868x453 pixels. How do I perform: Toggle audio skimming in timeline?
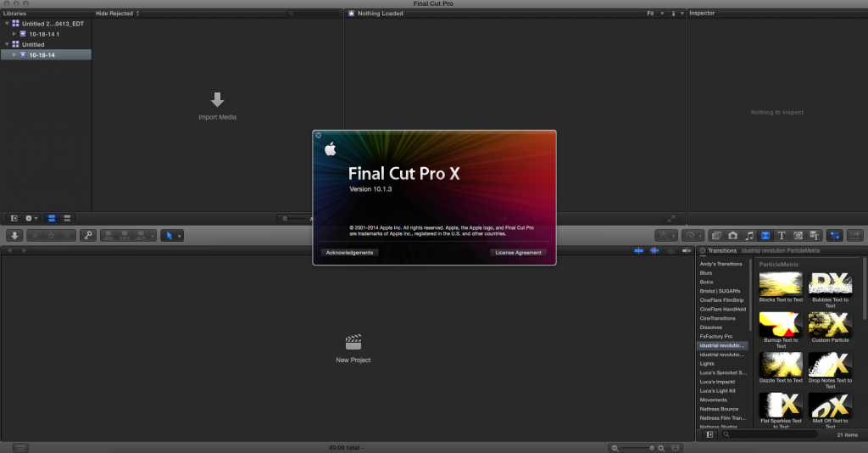pyautogui.click(x=654, y=251)
